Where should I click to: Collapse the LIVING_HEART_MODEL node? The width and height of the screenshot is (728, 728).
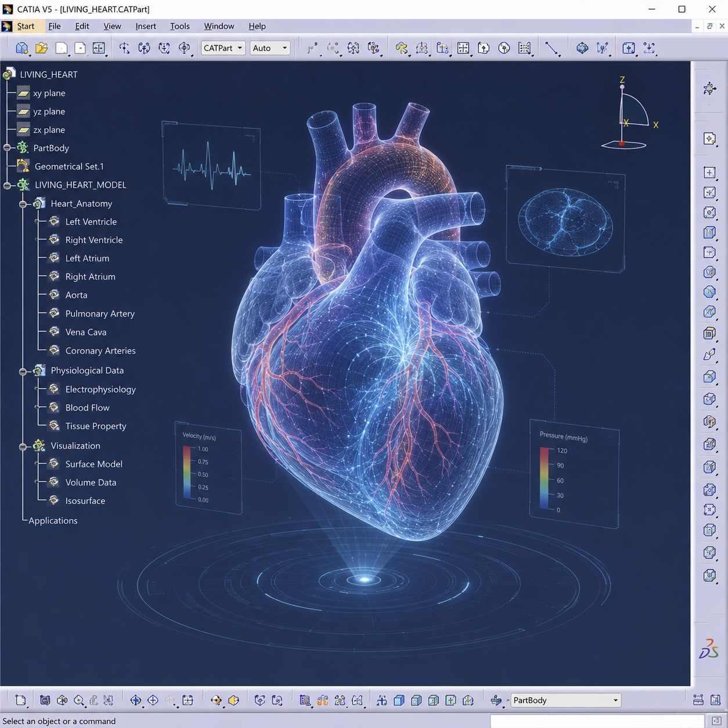pyautogui.click(x=7, y=185)
